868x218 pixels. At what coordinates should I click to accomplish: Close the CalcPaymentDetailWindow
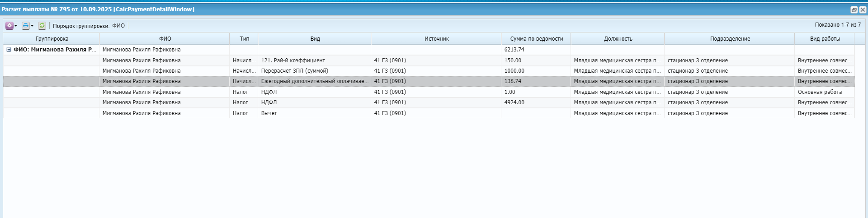863,9
